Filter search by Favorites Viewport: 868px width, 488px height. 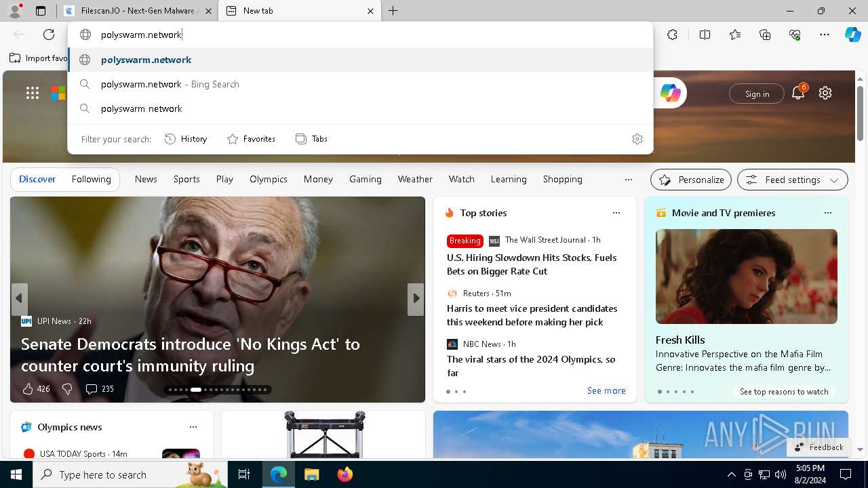tap(251, 139)
